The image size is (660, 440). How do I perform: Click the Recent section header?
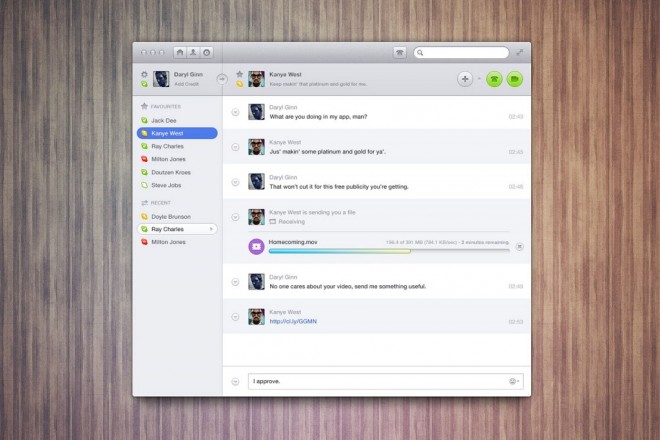tap(156, 203)
